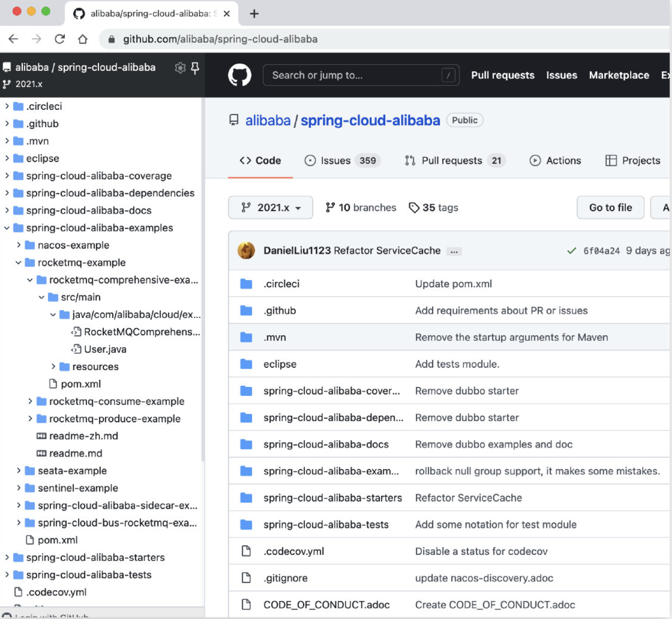
Task: Close the spring-cloud-alibaba browser tab
Action: click(x=227, y=14)
